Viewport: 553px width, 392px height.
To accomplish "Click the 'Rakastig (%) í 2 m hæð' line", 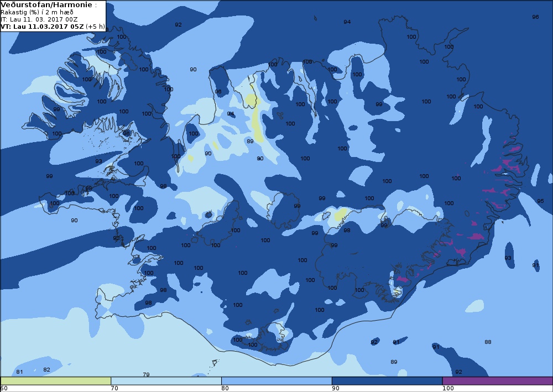I will [x=37, y=12].
